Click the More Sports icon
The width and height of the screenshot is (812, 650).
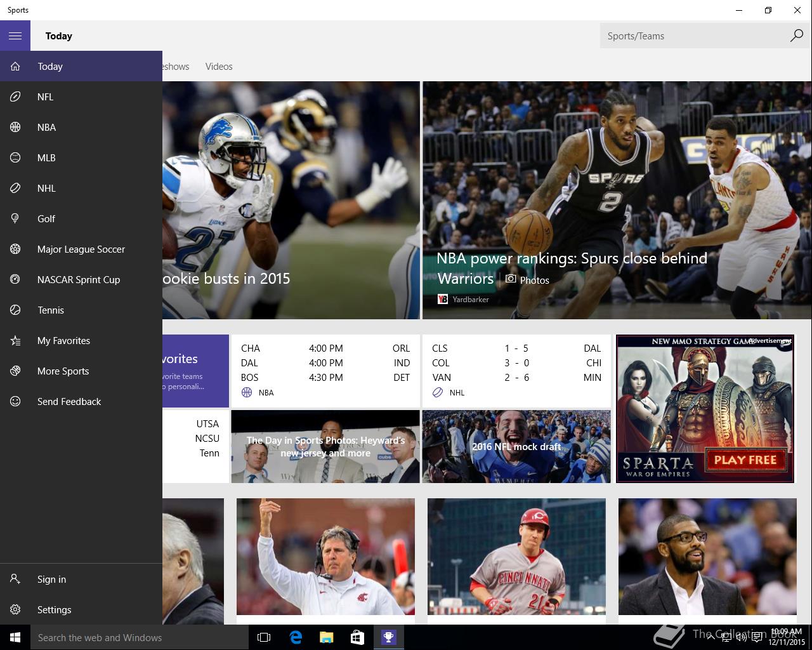(15, 371)
